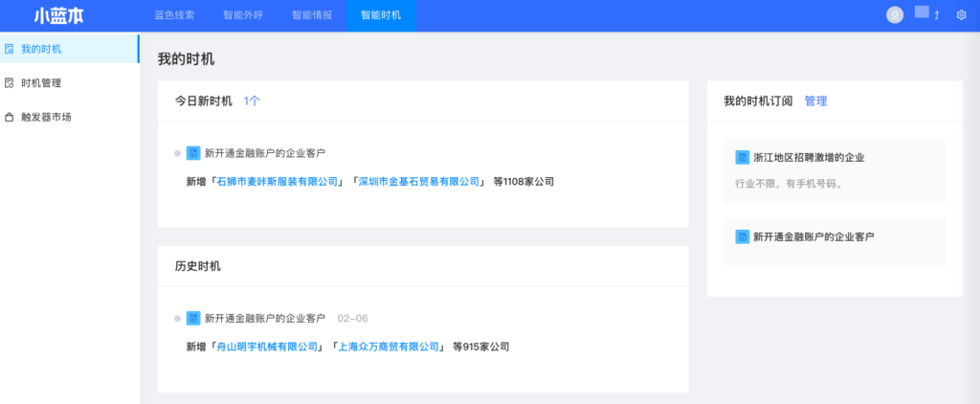Screen dimensions: 980x404
Task: Open 触发器市场 in the sidebar
Action: [46, 118]
